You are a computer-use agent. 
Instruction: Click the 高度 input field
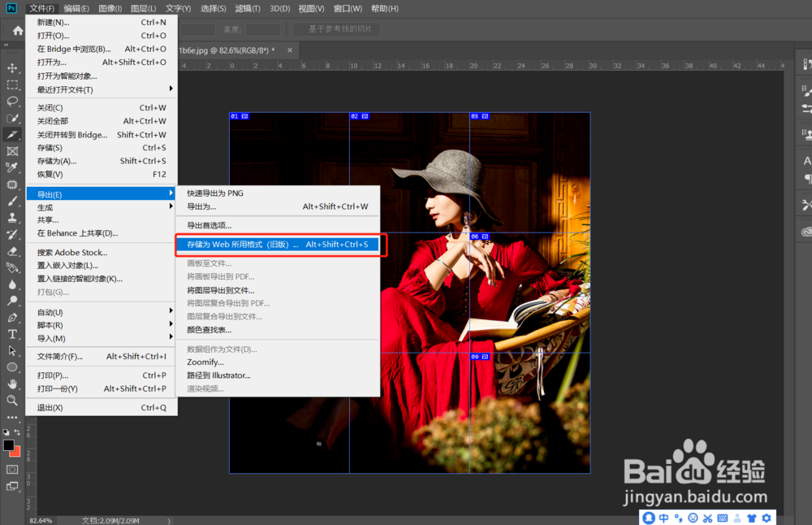pos(262,29)
